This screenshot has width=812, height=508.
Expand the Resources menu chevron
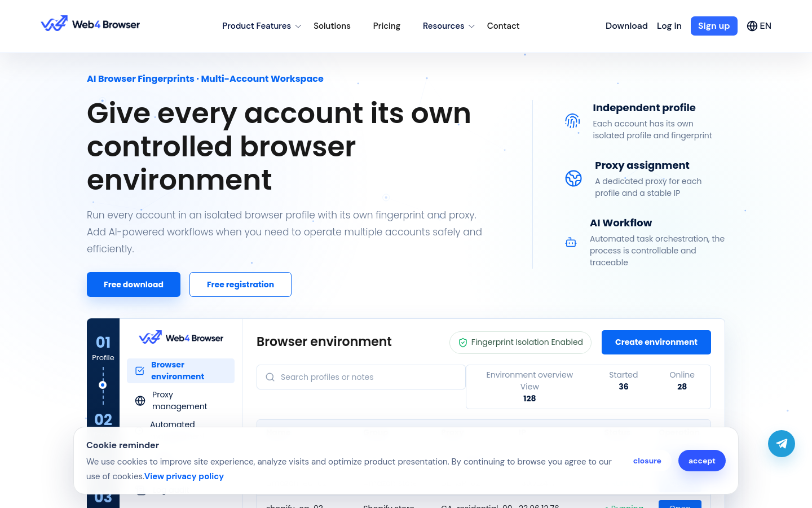click(x=471, y=27)
